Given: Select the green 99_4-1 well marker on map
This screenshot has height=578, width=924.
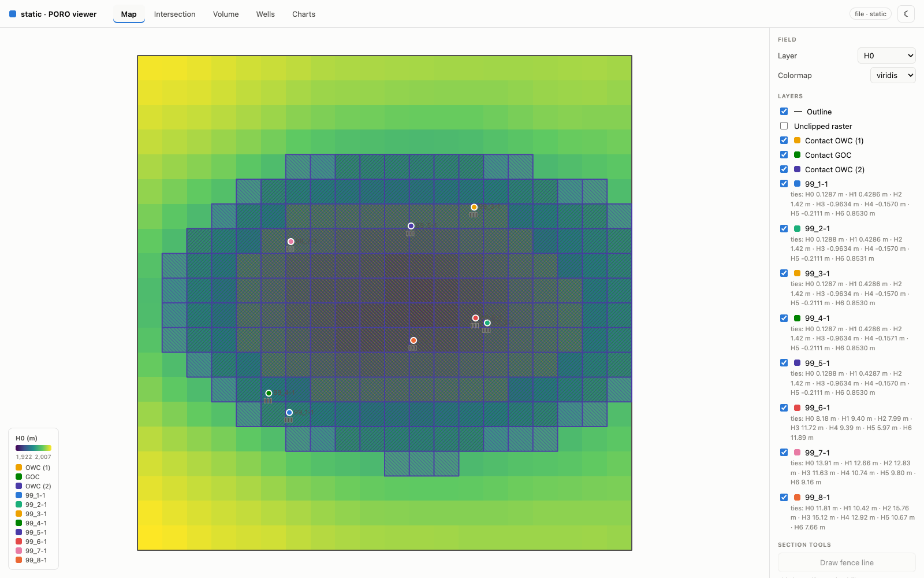Looking at the screenshot, I should tap(269, 393).
